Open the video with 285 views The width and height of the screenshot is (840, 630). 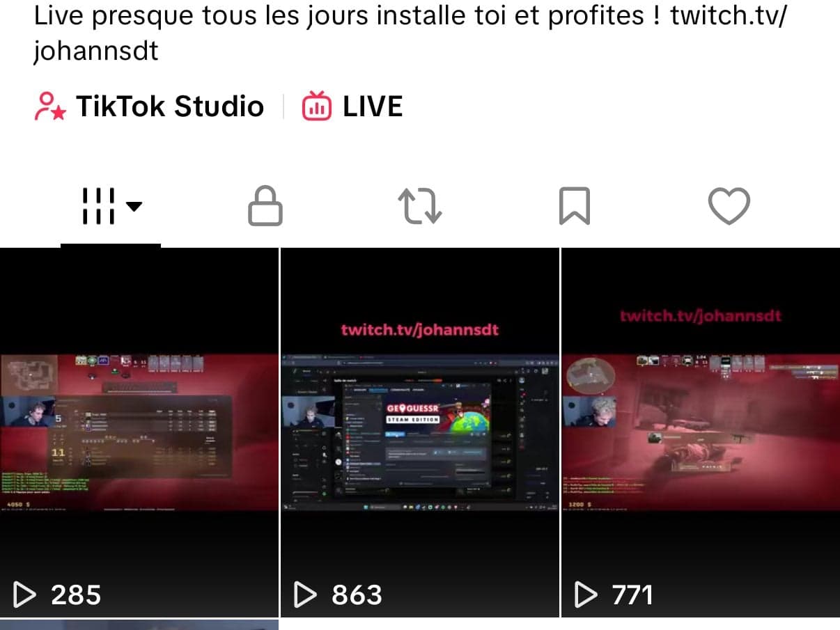(x=139, y=432)
